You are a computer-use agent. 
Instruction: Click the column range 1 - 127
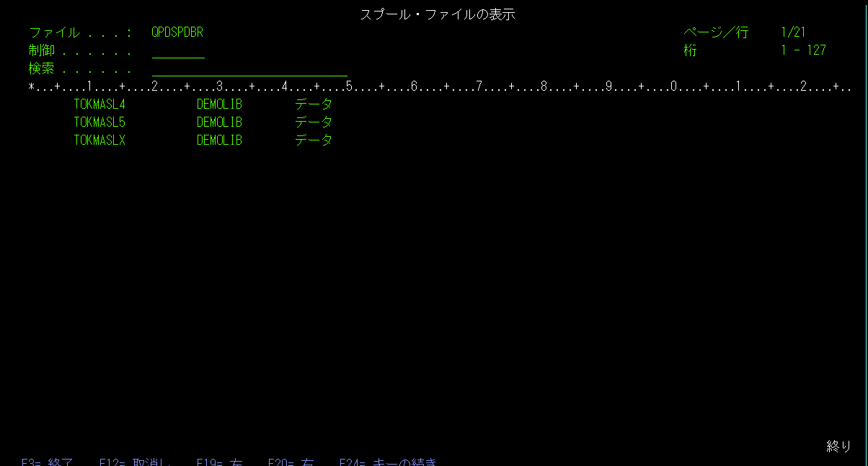point(803,51)
